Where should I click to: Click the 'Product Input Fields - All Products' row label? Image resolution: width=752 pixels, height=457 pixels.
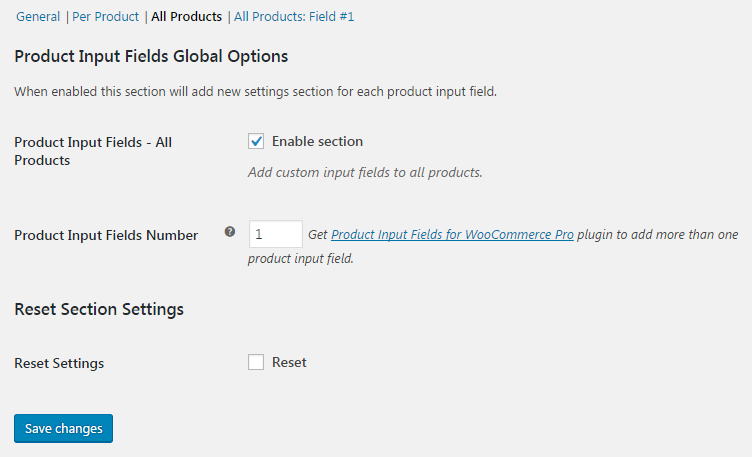click(x=93, y=151)
